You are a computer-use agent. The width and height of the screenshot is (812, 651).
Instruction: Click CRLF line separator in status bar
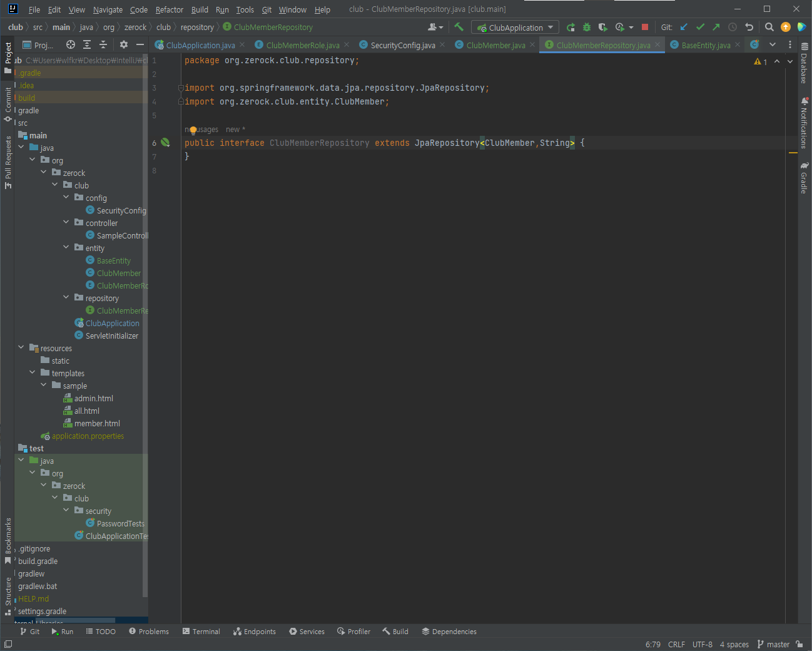click(x=676, y=644)
